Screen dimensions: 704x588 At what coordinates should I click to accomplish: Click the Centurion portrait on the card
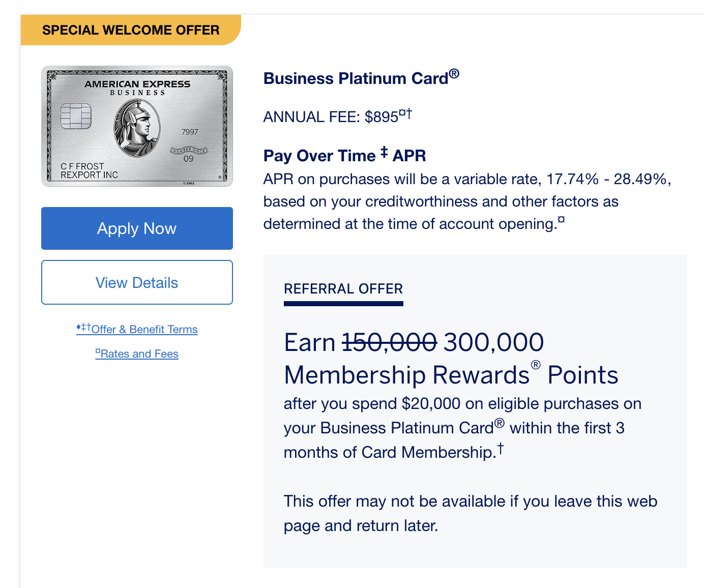(x=137, y=127)
